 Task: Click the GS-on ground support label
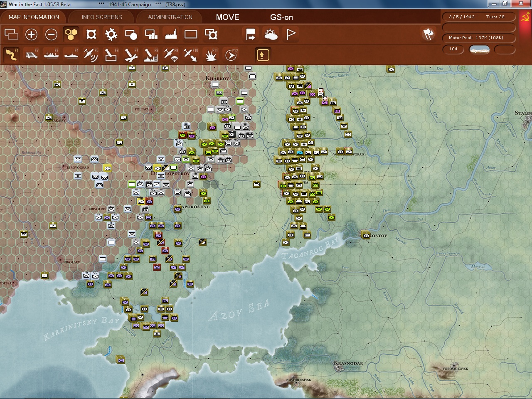click(x=281, y=17)
